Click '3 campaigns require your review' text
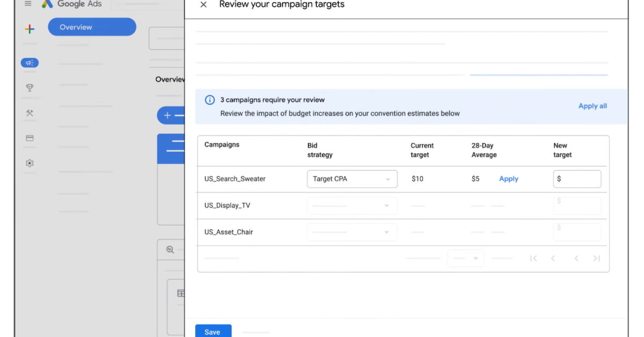Image resolution: width=644 pixels, height=337 pixels. click(x=273, y=100)
